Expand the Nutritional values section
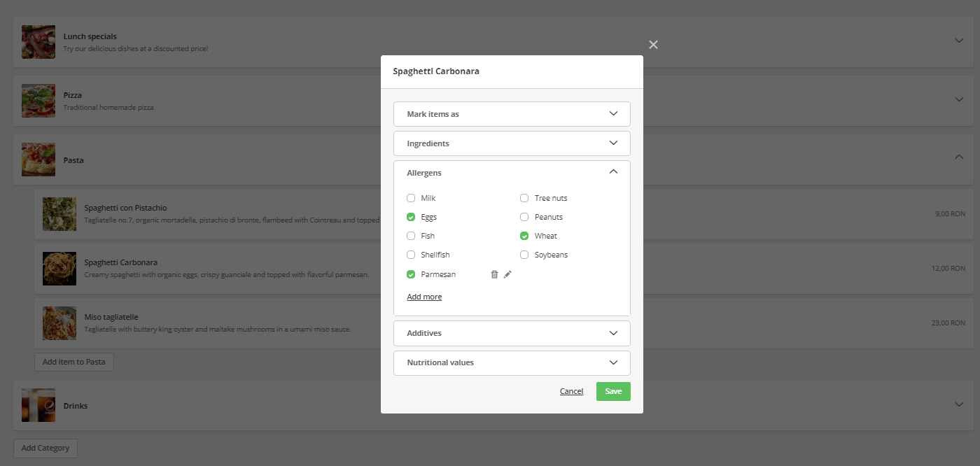Screen dimensions: 980x466 tap(511, 362)
